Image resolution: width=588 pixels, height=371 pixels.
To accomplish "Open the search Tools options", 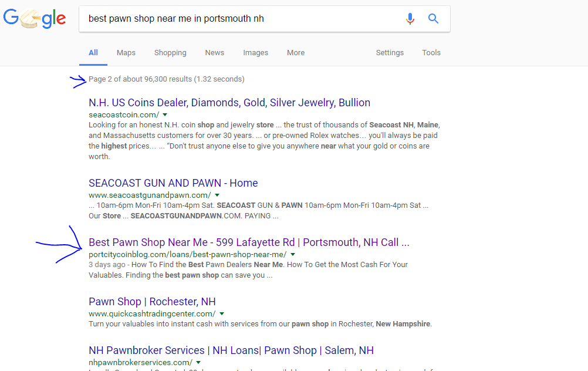I will pos(431,53).
